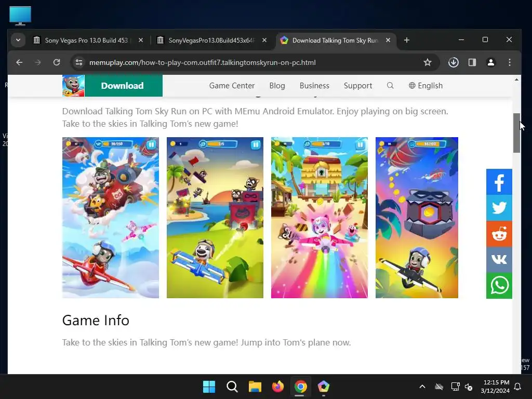The width and height of the screenshot is (532, 399).
Task: Click the green Download button
Action: [123, 86]
